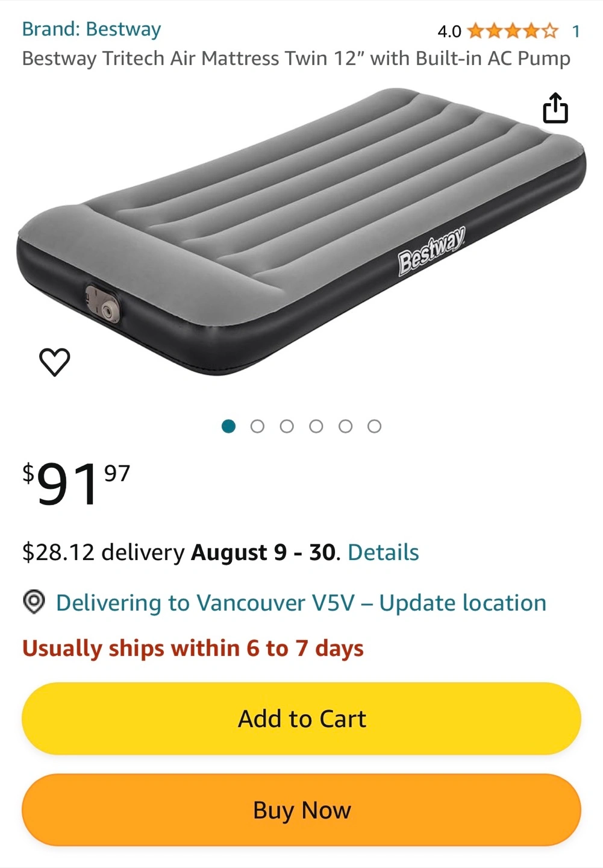The width and height of the screenshot is (603, 868).
Task: Click the Add to Cart button
Action: (x=301, y=719)
